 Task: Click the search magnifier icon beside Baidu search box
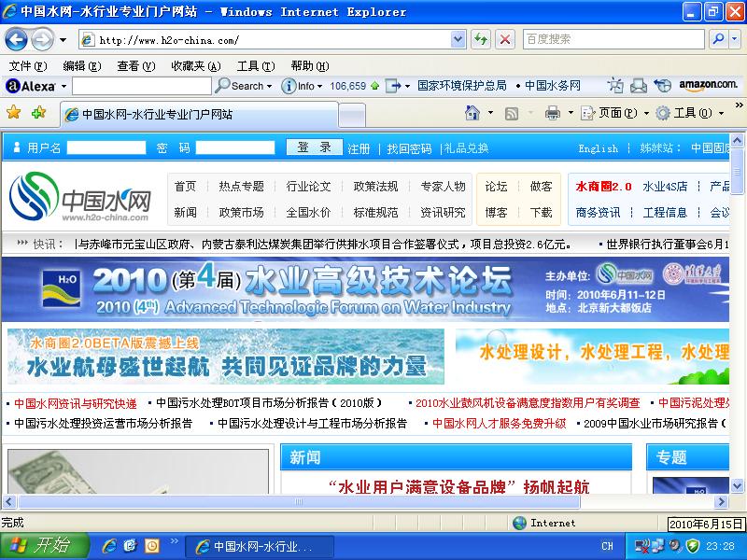[718, 39]
